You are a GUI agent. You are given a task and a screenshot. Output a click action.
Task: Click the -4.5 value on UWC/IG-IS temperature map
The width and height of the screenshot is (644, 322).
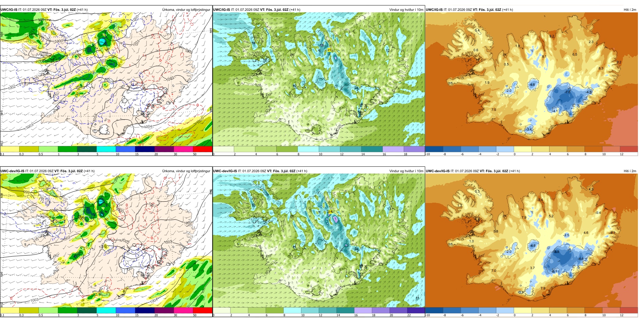click(589, 92)
